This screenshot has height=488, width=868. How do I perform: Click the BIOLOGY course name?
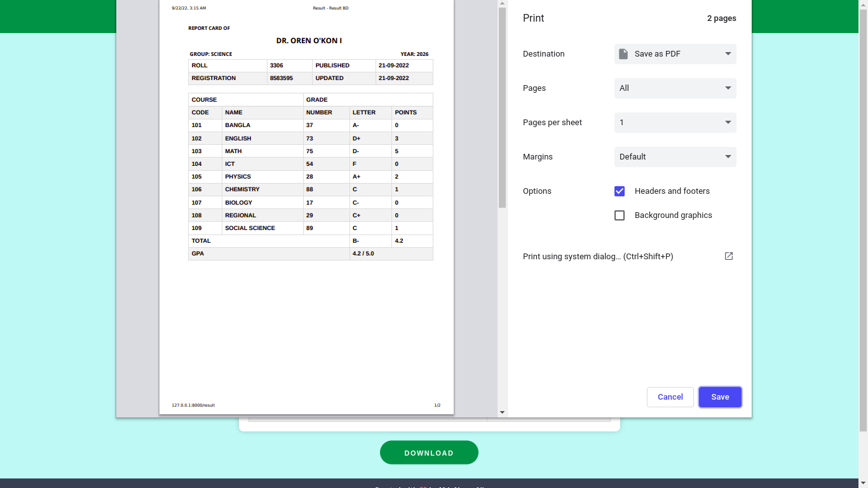pyautogui.click(x=238, y=203)
